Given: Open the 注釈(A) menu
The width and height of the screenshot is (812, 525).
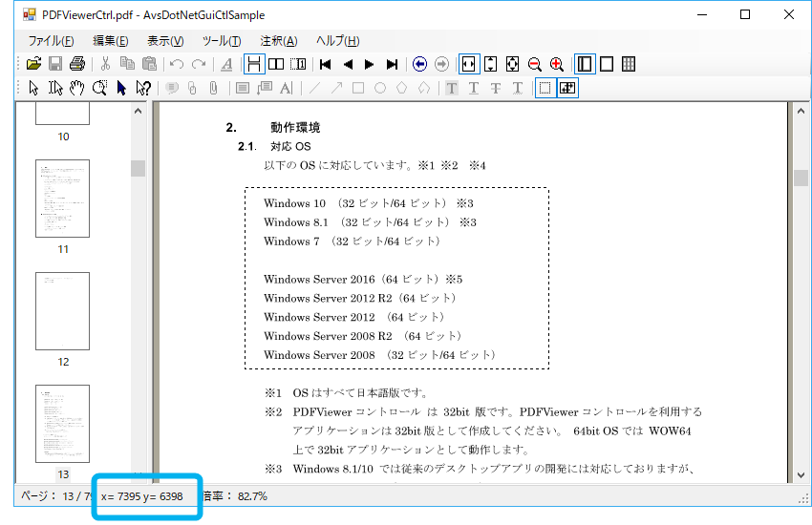Looking at the screenshot, I should pyautogui.click(x=278, y=40).
